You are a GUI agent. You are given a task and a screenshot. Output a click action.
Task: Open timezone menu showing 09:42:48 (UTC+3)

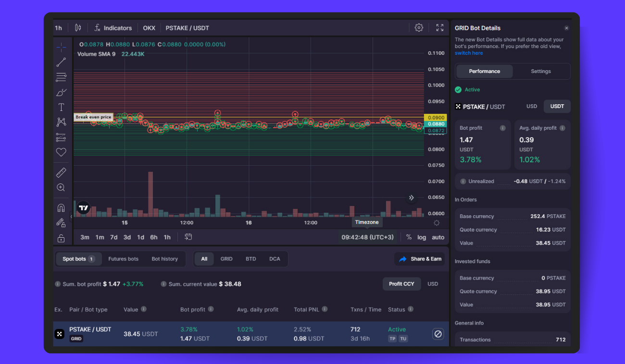[367, 237]
